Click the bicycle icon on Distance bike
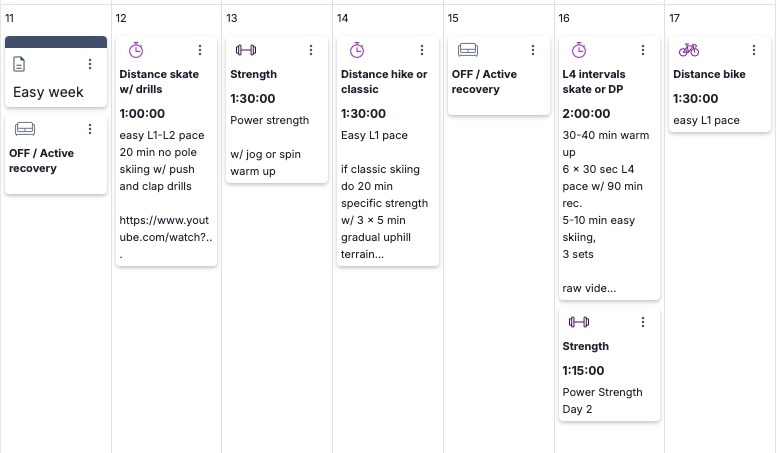Image resolution: width=782 pixels, height=453 pixels. pyautogui.click(x=689, y=50)
